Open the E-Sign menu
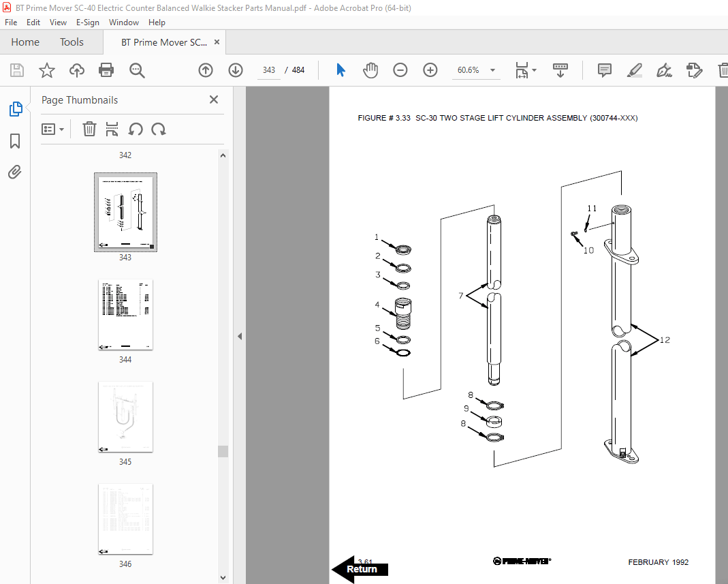728x584 pixels. [x=87, y=22]
